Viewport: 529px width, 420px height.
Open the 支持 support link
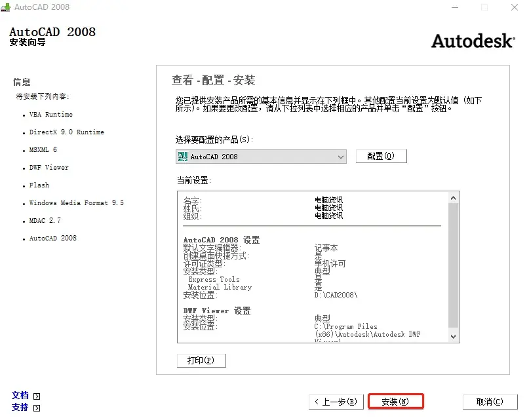click(x=20, y=407)
